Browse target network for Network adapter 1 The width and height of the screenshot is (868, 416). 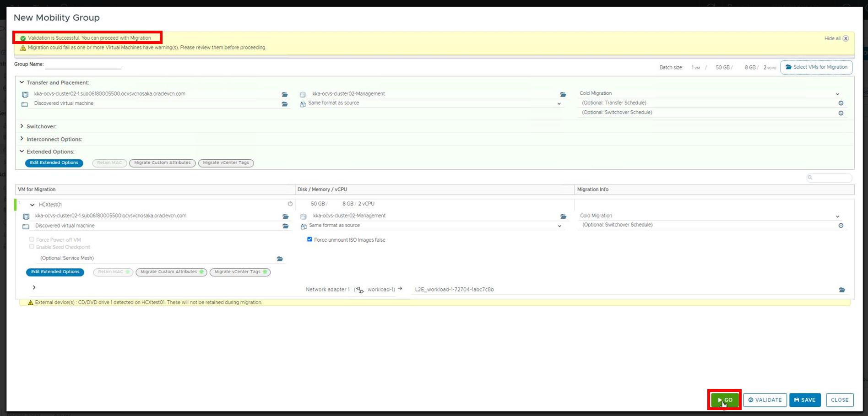pyautogui.click(x=842, y=290)
